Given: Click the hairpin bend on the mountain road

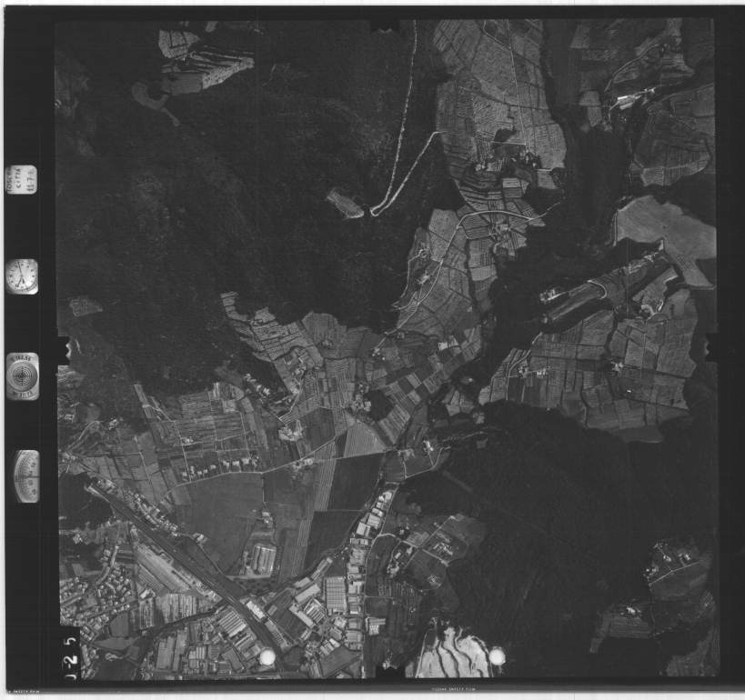Looking at the screenshot, I should coord(372,211).
